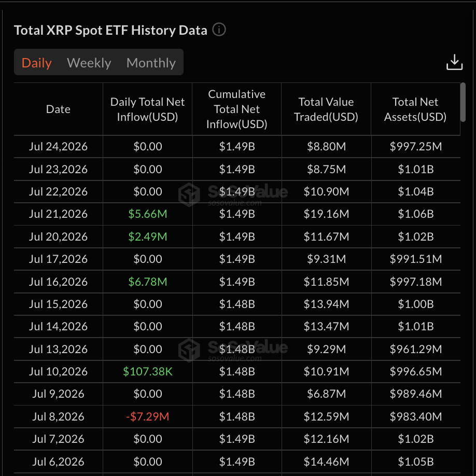Select the Jul 16,2026 date cell

58,282
